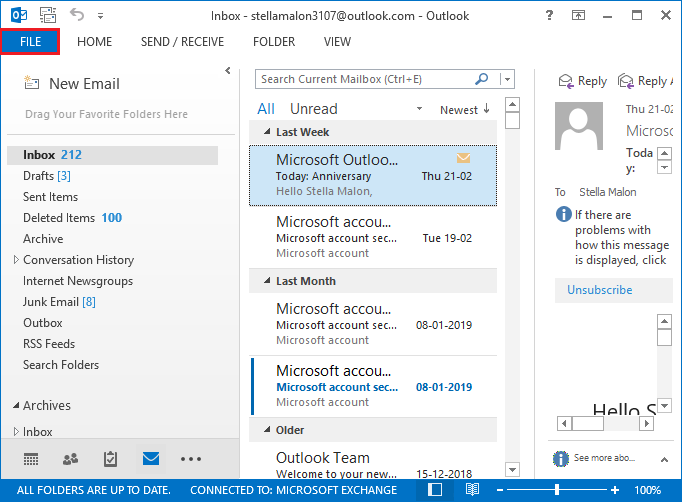Filter messages by Unread
Image resolution: width=682 pixels, height=502 pixels.
click(314, 109)
